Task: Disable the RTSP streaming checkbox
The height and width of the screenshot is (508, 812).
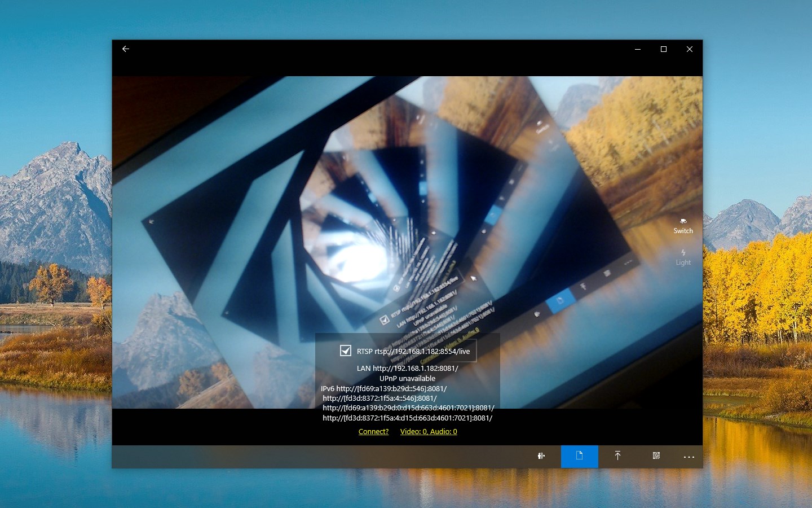Action: click(x=346, y=351)
